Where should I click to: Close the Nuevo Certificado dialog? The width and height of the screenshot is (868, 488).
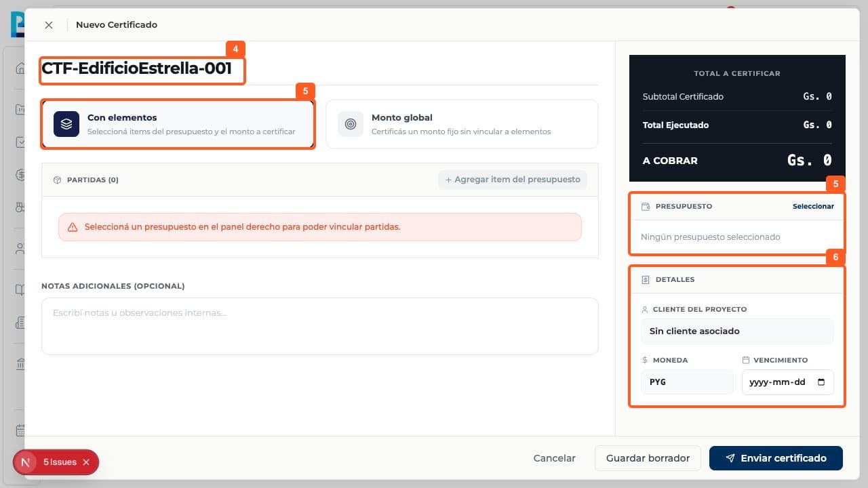coord(49,25)
